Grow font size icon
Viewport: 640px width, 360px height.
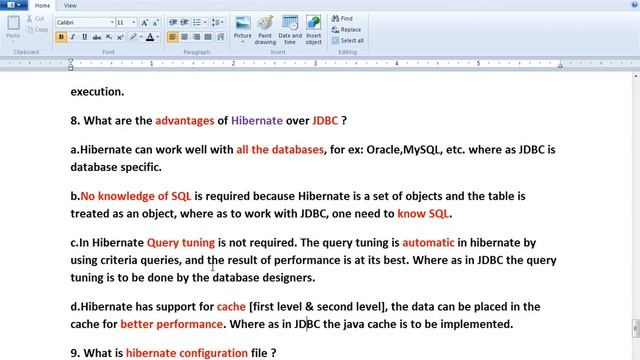click(144, 22)
